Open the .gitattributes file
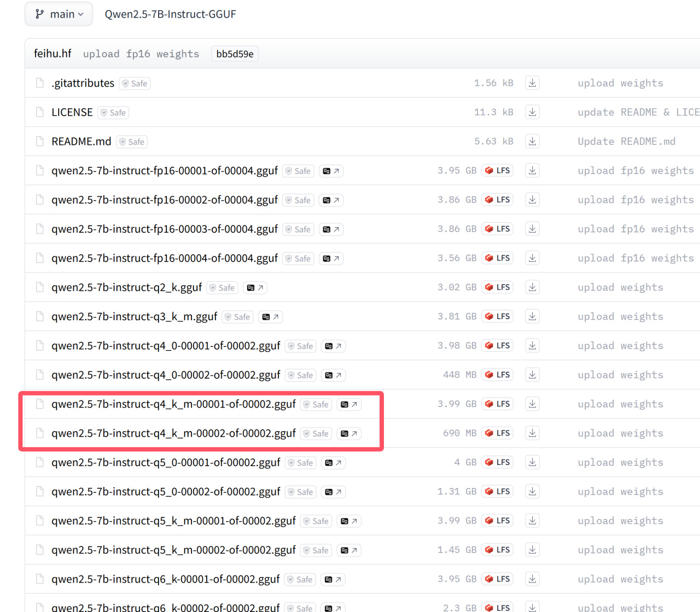 pos(83,83)
